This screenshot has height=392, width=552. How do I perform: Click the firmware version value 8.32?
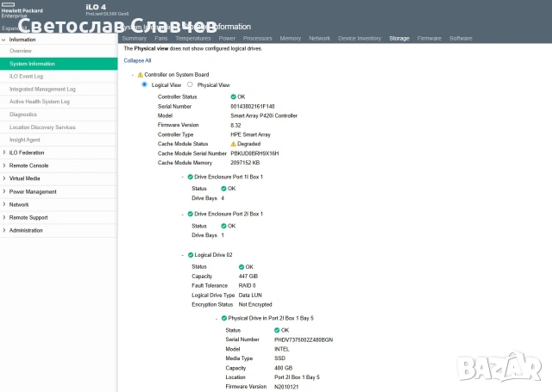[x=235, y=125]
